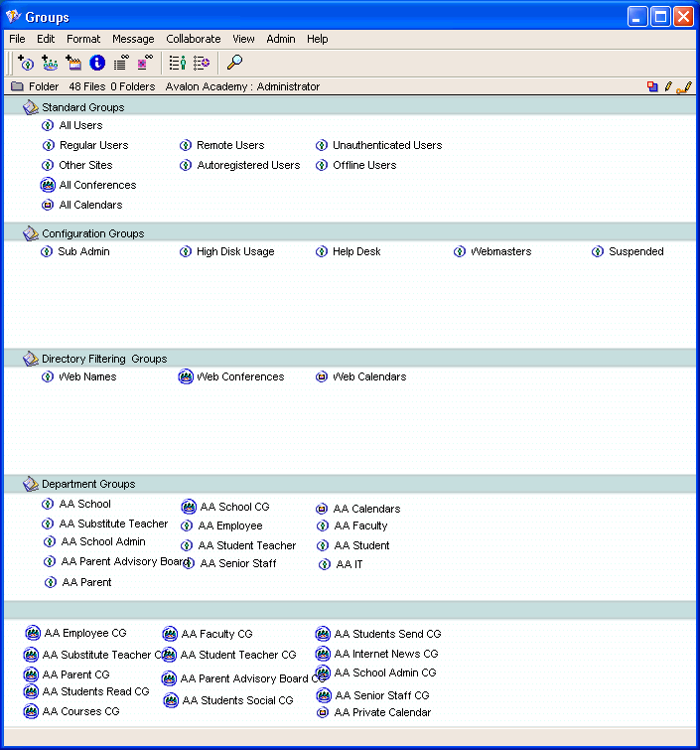Click the overlapping red and blue squares icon
700x750 pixels.
[x=652, y=86]
